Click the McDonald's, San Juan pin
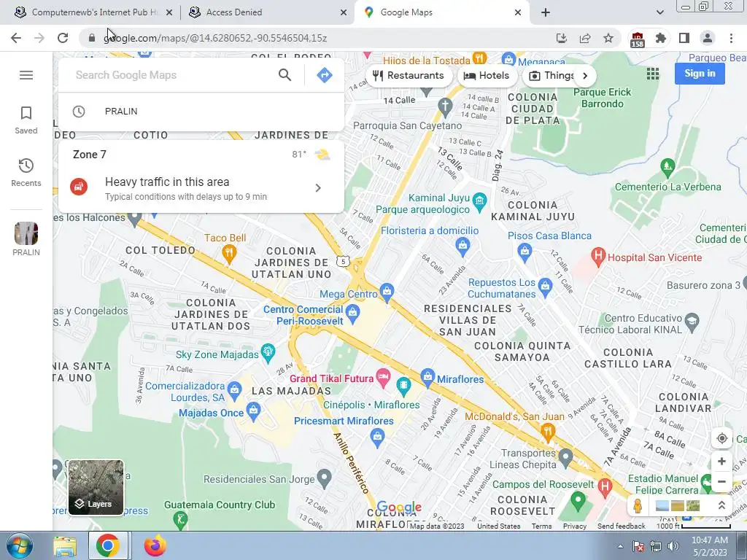 (547, 432)
